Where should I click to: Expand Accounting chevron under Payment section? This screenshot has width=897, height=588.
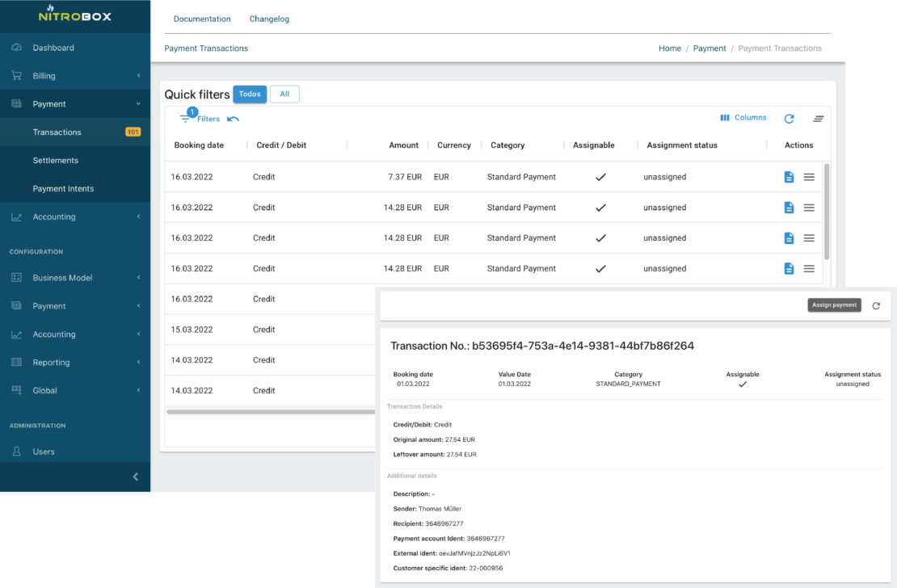click(x=138, y=216)
